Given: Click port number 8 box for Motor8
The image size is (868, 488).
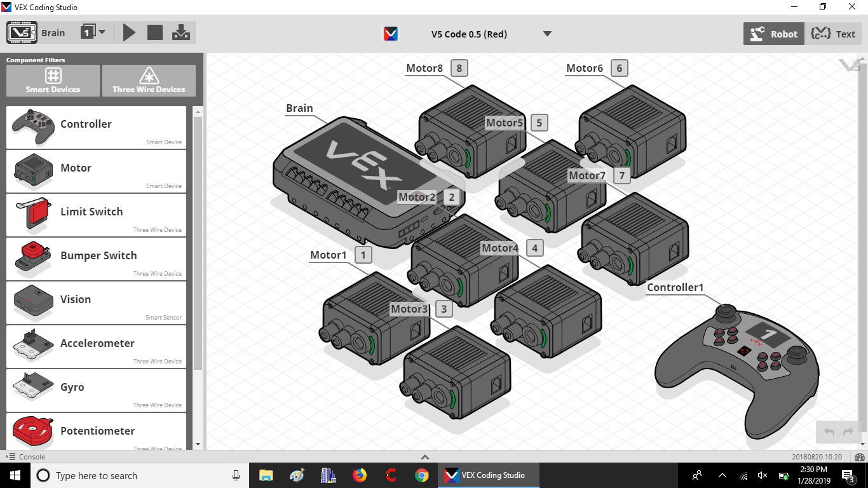Looking at the screenshot, I should (x=459, y=69).
